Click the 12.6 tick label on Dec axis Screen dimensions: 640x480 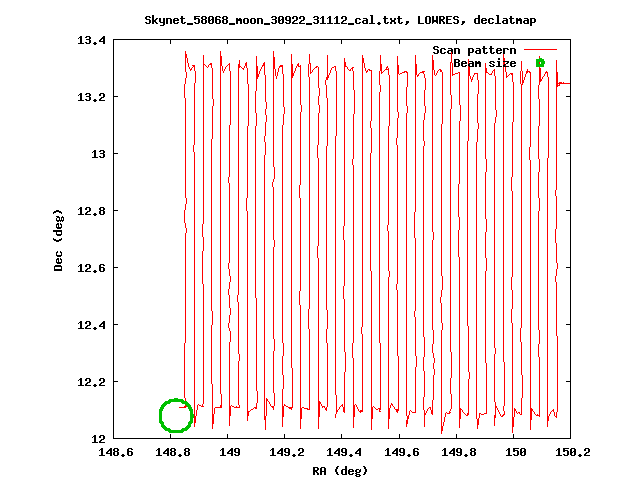pos(95,268)
